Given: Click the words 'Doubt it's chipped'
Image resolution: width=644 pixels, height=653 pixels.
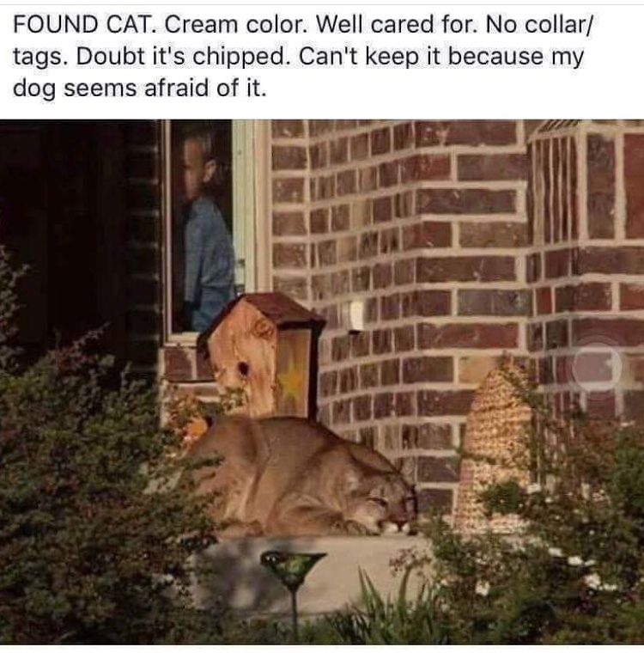Looking at the screenshot, I should click(182, 57).
